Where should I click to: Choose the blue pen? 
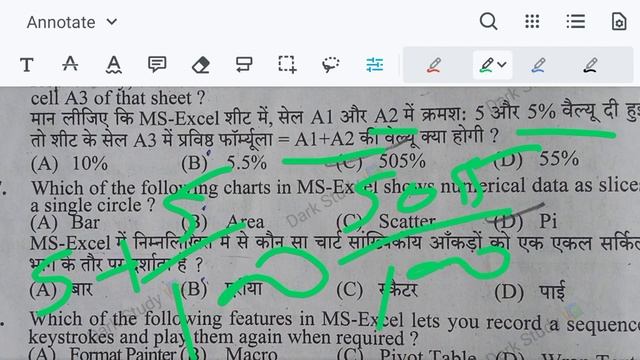(538, 65)
